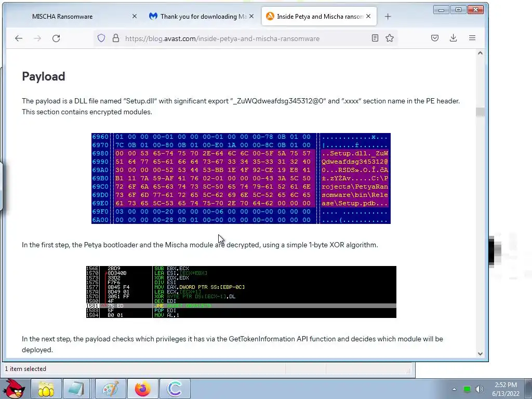Bookmark this page with the star
The width and height of the screenshot is (532, 399).
(x=390, y=38)
